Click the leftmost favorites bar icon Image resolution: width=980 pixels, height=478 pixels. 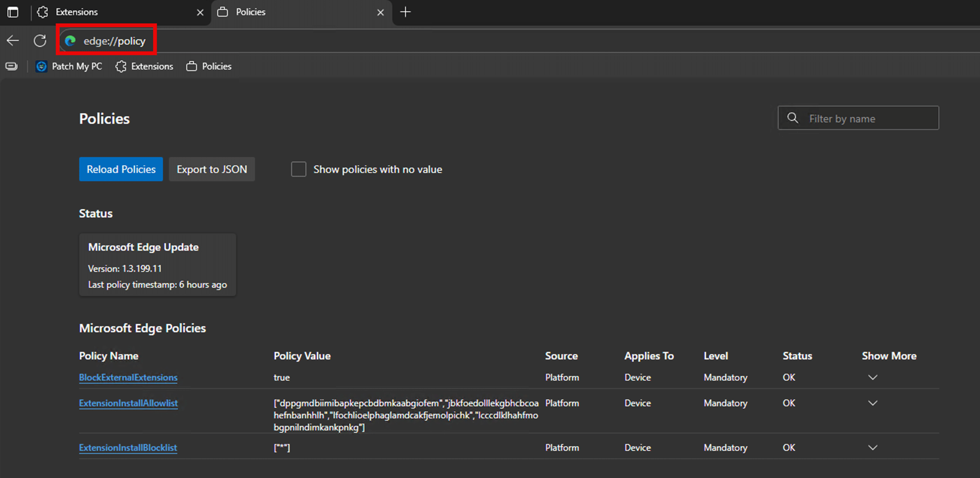pos(12,66)
